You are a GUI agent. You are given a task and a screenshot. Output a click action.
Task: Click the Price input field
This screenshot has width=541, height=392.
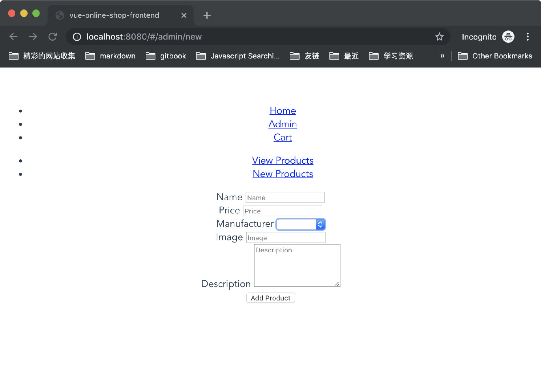click(283, 211)
